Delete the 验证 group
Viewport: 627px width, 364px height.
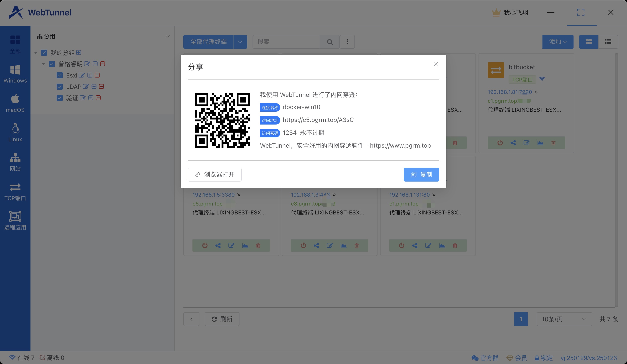(98, 98)
